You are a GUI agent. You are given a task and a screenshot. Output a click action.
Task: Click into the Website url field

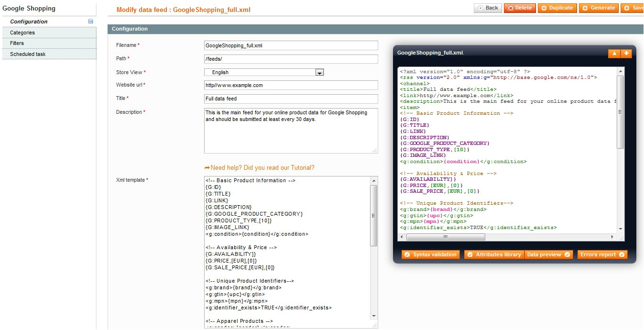point(291,85)
